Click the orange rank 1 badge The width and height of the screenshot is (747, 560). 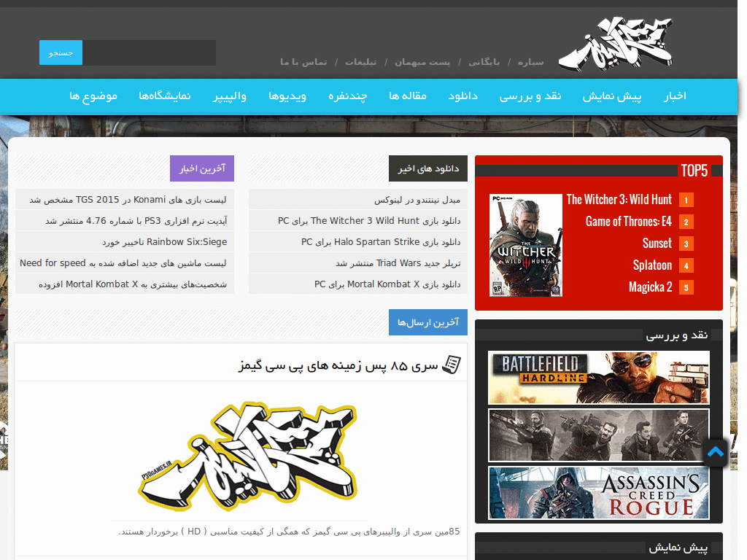686,200
